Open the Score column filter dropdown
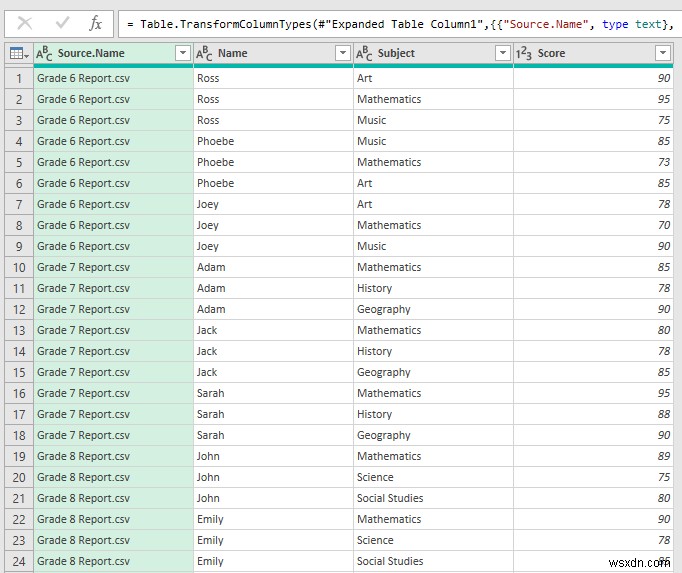 pos(662,53)
